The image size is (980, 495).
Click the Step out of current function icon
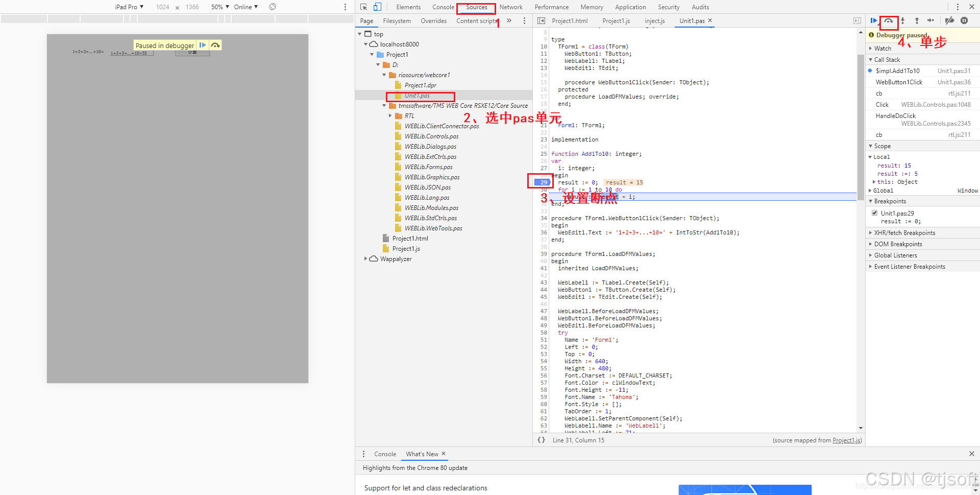point(917,20)
